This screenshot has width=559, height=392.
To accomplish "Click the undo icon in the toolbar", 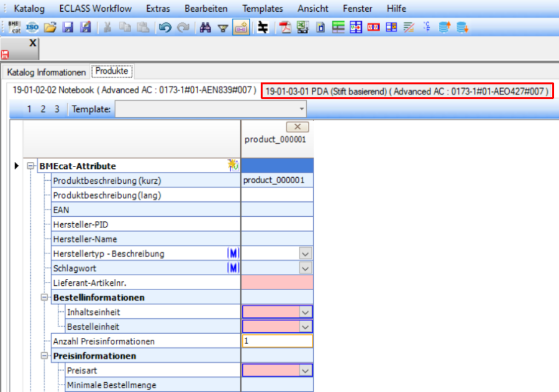I will pyautogui.click(x=165, y=27).
